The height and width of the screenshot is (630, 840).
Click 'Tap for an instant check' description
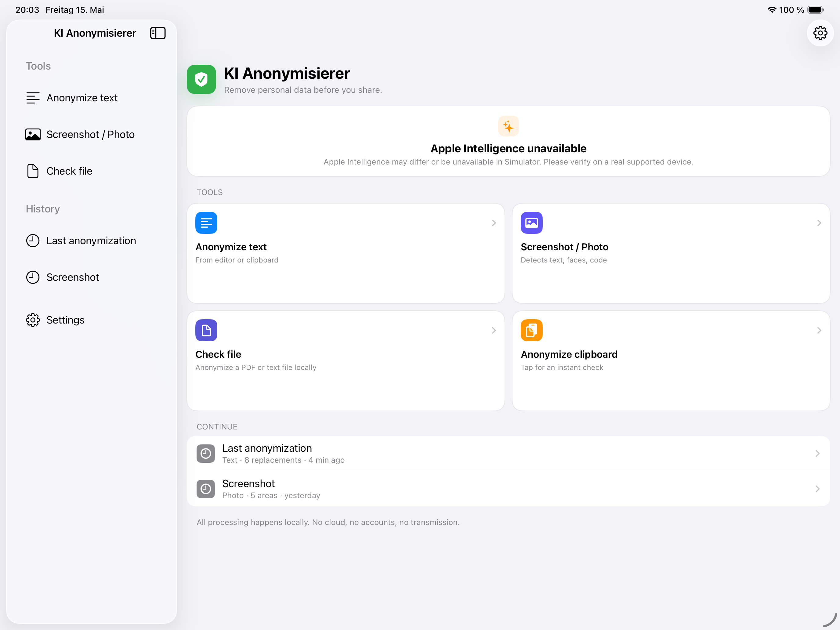click(x=562, y=367)
